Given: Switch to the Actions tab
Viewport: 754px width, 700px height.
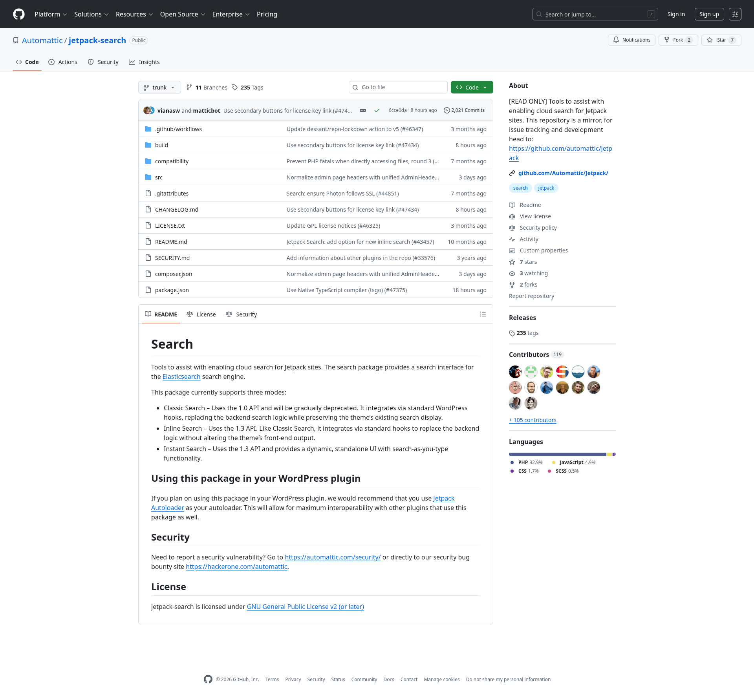Looking at the screenshot, I should (63, 62).
